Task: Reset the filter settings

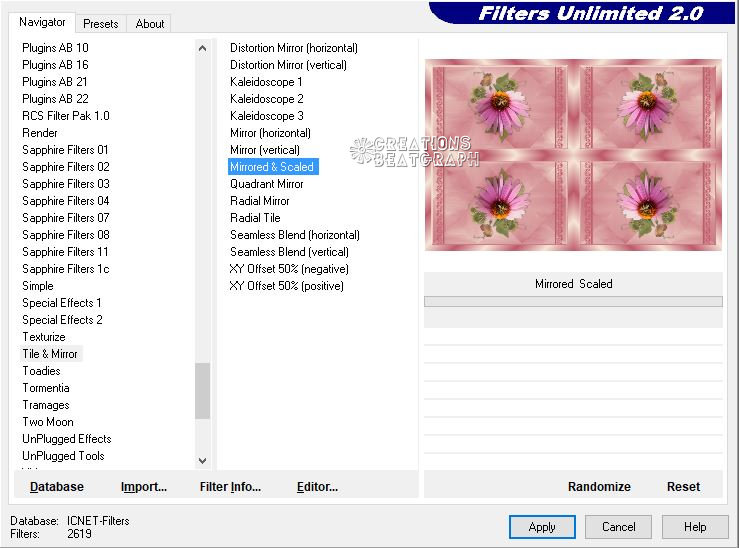Action: point(683,487)
